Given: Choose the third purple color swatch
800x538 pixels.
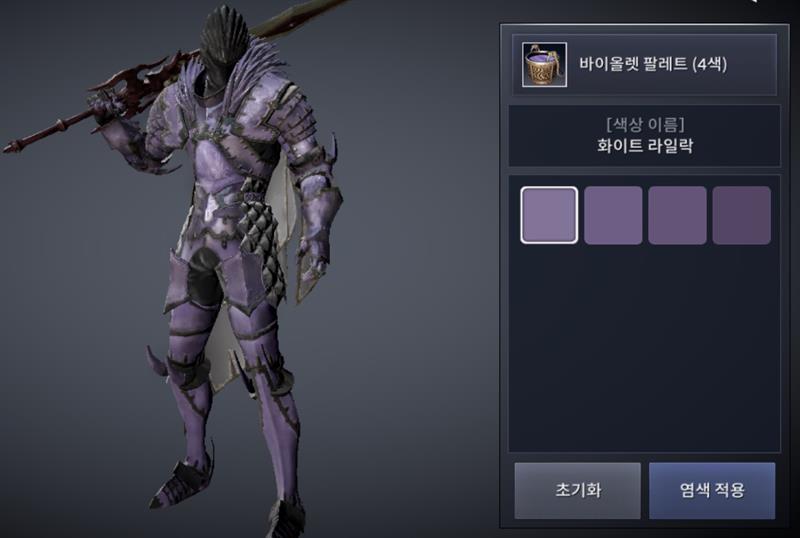Looking at the screenshot, I should [x=678, y=215].
